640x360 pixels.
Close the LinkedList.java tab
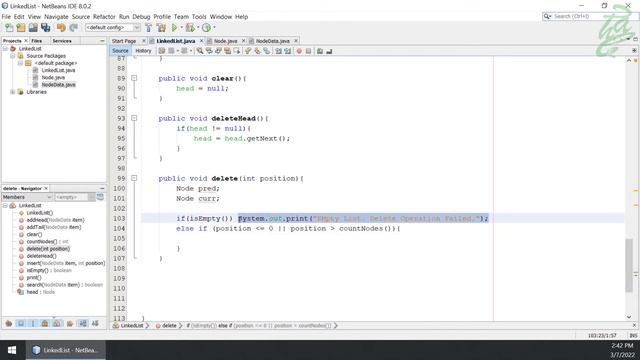click(201, 41)
